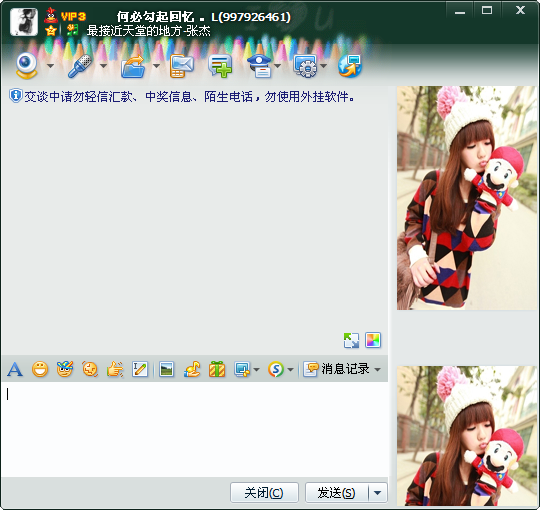Open the font settings A icon
Image resolution: width=540 pixels, height=510 pixels.
[15, 370]
